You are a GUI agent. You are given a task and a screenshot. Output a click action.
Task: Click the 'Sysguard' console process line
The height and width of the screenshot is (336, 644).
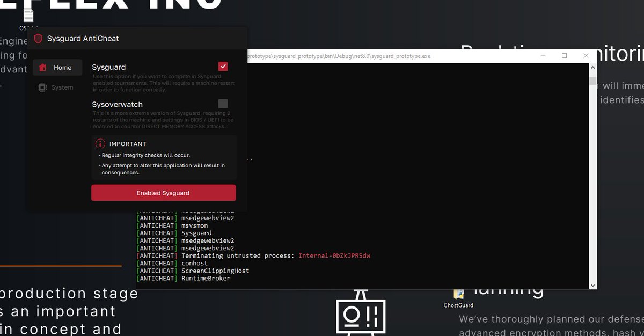click(196, 233)
